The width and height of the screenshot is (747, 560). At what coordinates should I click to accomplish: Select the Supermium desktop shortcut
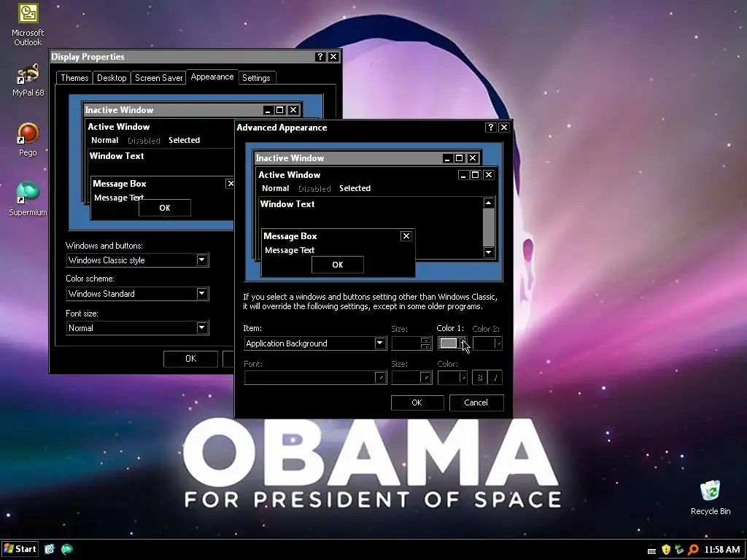(28, 199)
